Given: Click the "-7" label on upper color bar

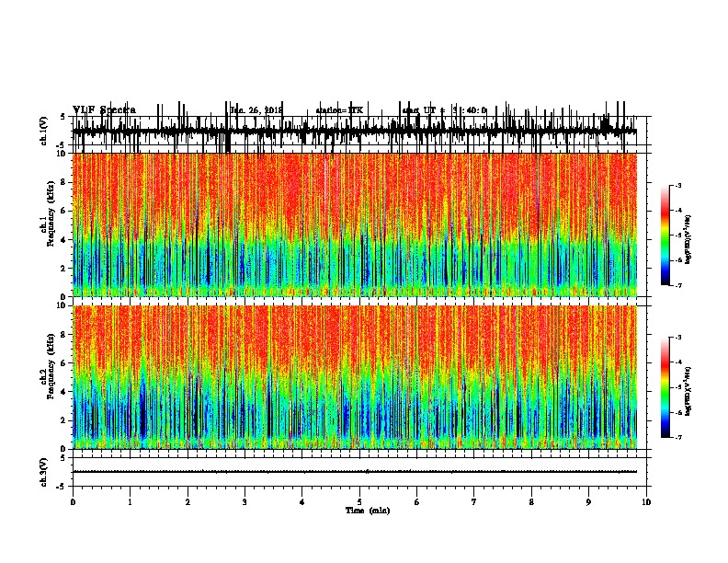Looking at the screenshot, I should 678,285.
